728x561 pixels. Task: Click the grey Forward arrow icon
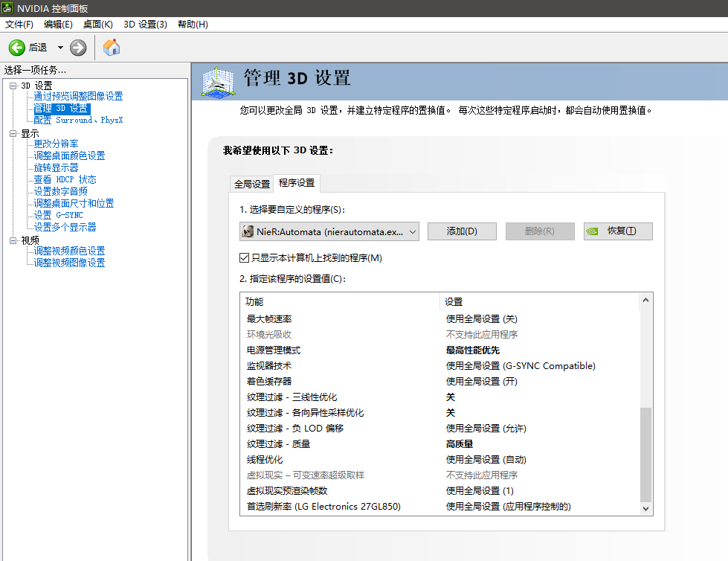[78, 48]
